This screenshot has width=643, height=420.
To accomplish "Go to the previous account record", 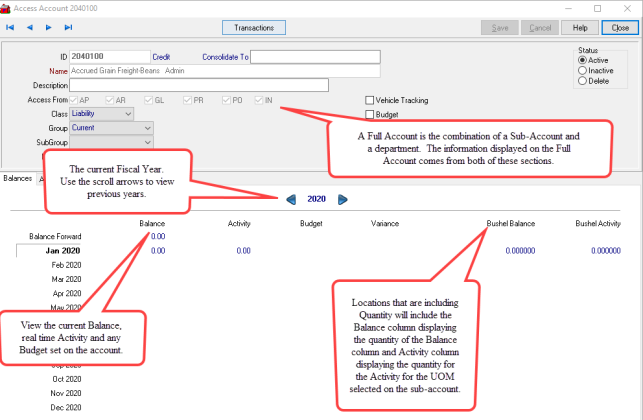I will pos(29,28).
